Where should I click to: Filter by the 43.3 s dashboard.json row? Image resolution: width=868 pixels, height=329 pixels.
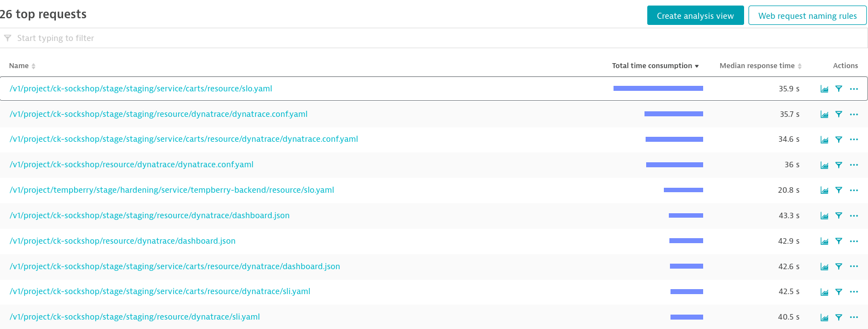tap(839, 216)
